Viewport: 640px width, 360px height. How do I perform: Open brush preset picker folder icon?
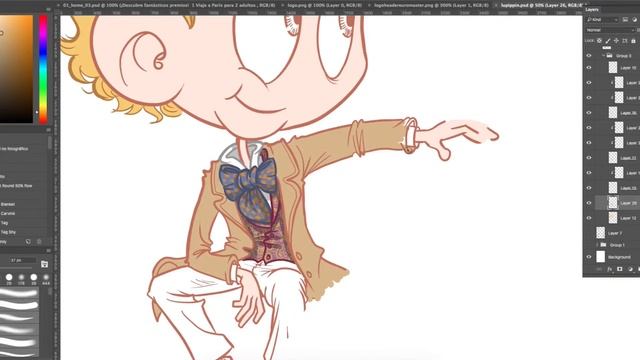click(x=44, y=264)
